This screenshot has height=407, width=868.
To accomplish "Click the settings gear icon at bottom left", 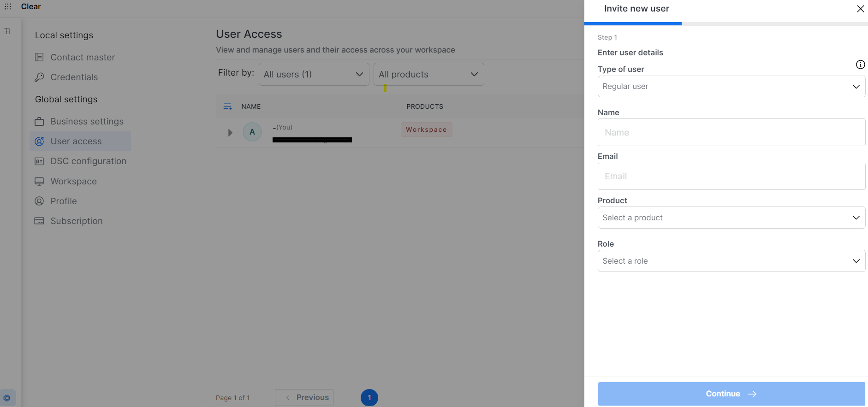I will (x=7, y=398).
